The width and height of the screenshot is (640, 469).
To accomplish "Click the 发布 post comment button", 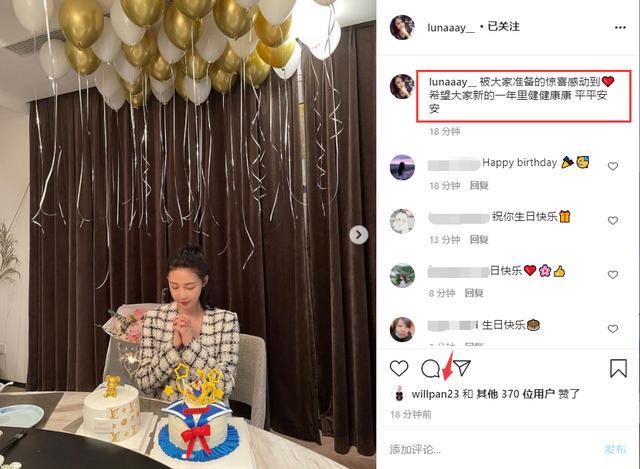I will tap(615, 449).
